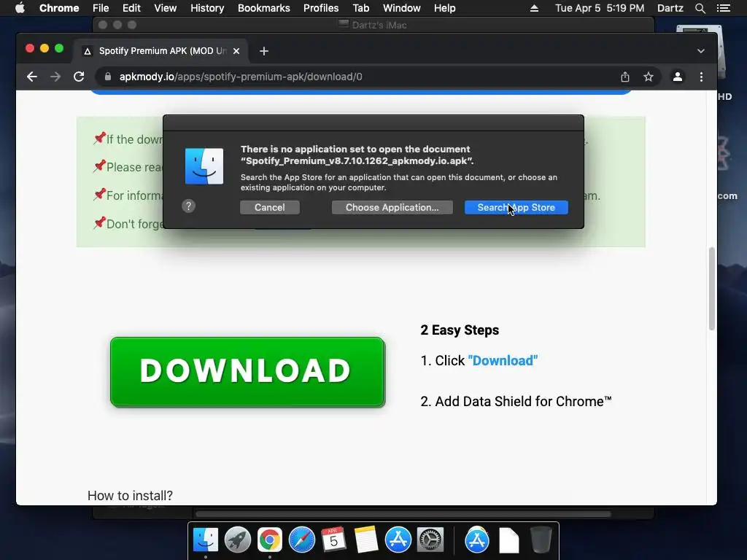Image resolution: width=747 pixels, height=560 pixels.
Task: Click the eject icon in the menu bar
Action: pyautogui.click(x=534, y=8)
